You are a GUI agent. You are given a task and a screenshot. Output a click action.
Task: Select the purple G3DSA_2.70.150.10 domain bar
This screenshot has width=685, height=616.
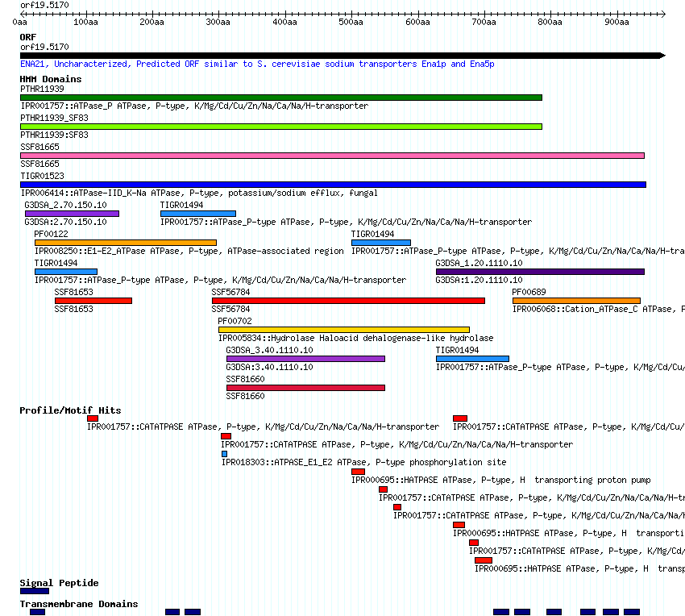(72, 214)
